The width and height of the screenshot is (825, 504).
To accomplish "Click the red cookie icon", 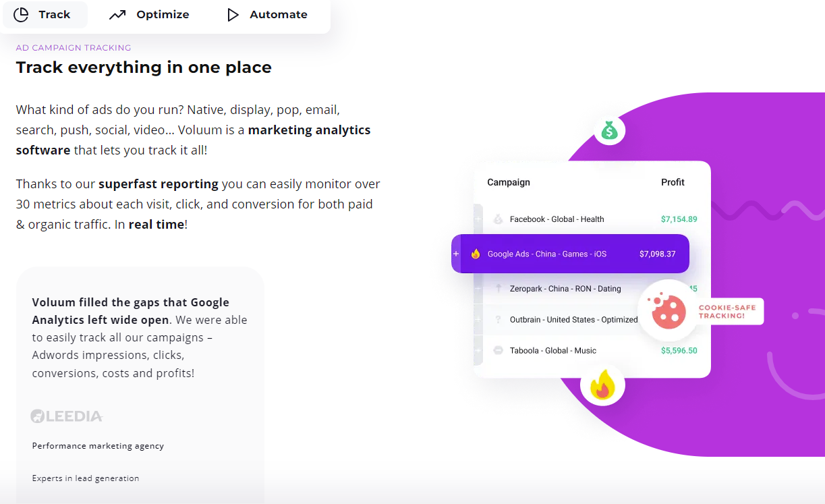I will [668, 311].
